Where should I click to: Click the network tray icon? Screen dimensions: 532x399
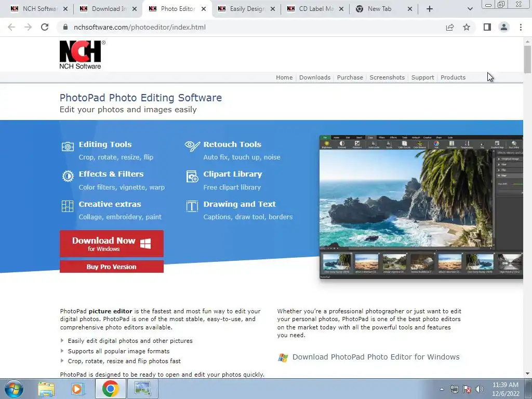click(x=454, y=389)
